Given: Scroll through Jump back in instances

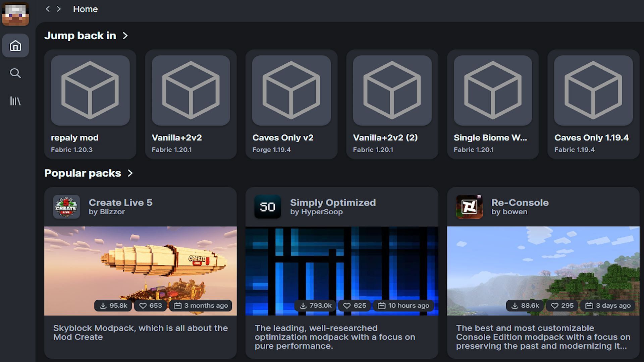Looking at the screenshot, I should [126, 35].
